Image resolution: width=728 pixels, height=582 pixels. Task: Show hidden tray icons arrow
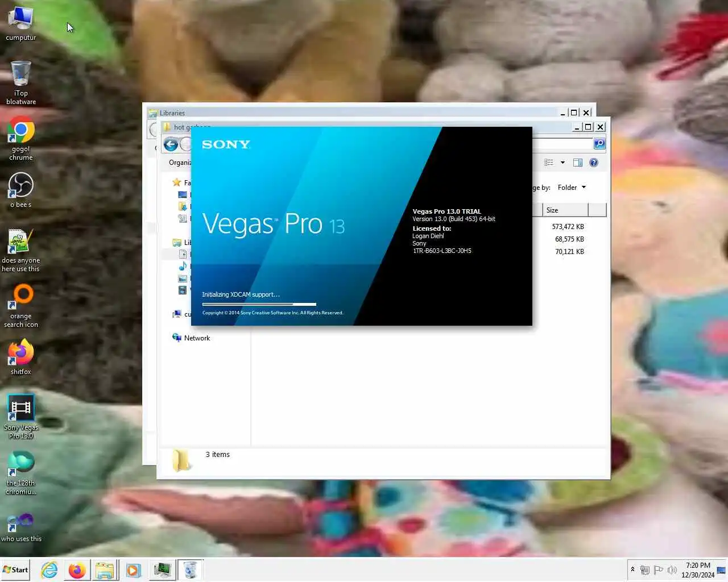[x=632, y=570]
